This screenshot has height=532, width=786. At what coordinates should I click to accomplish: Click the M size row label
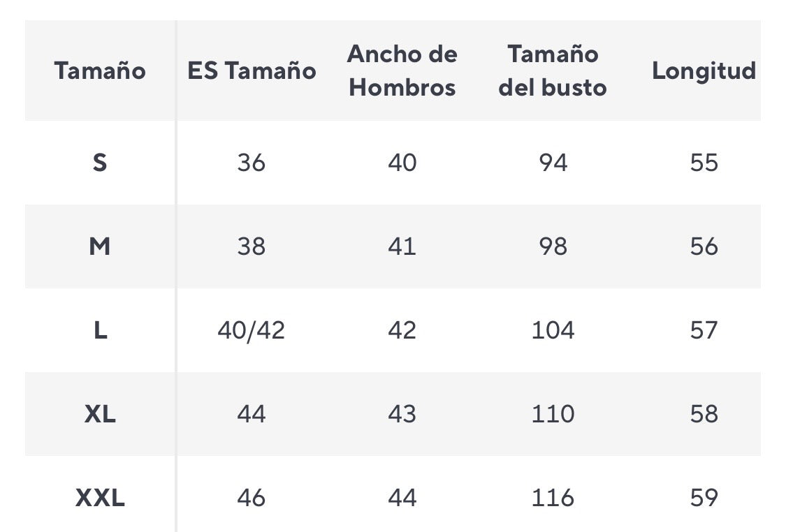click(100, 246)
